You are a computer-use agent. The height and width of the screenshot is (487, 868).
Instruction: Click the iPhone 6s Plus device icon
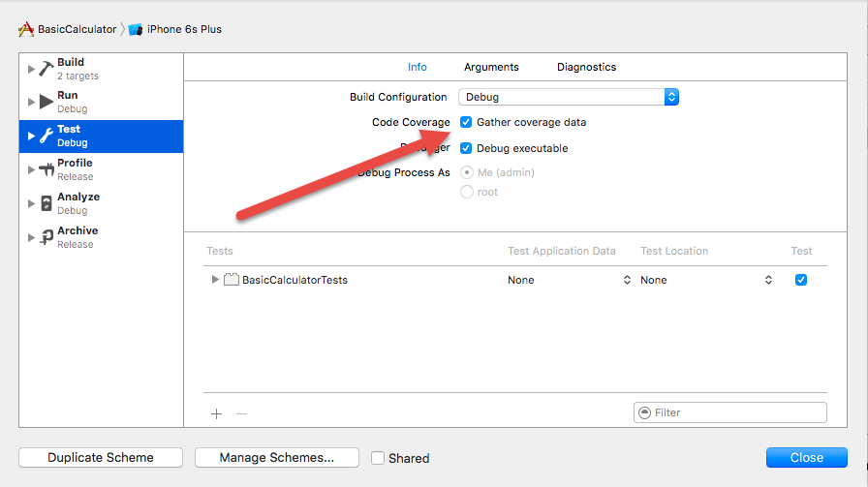(x=136, y=29)
